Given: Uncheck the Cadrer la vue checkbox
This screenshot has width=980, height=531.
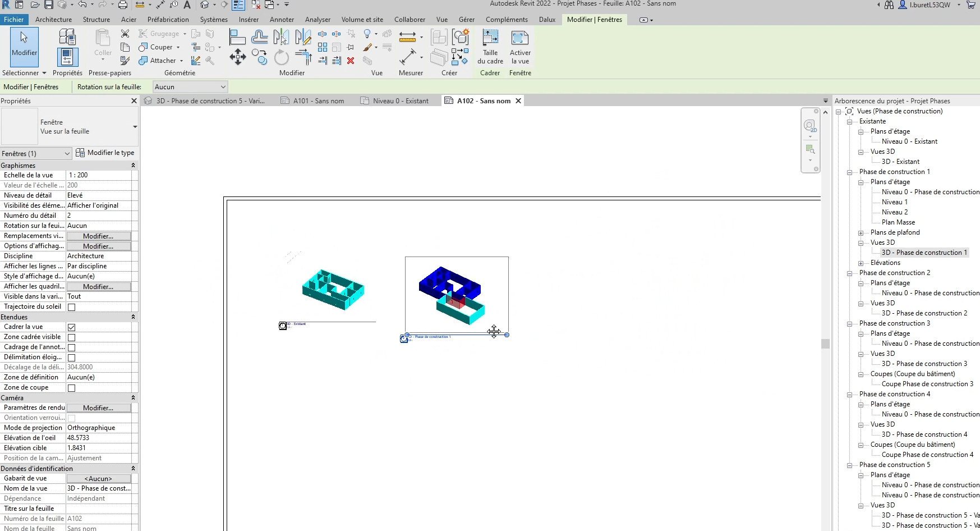Looking at the screenshot, I should tap(71, 327).
